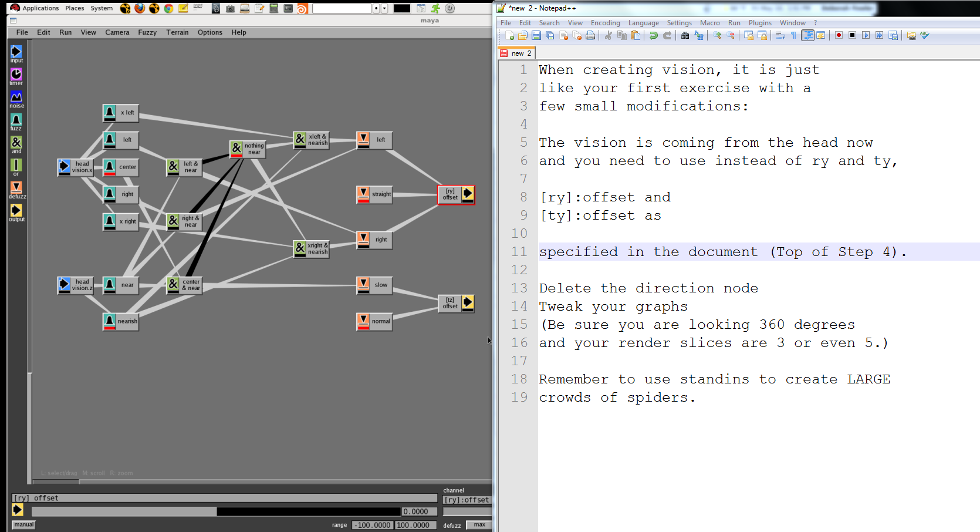Open the defuzz max dropdown
The height and width of the screenshot is (532, 980).
[x=479, y=525]
